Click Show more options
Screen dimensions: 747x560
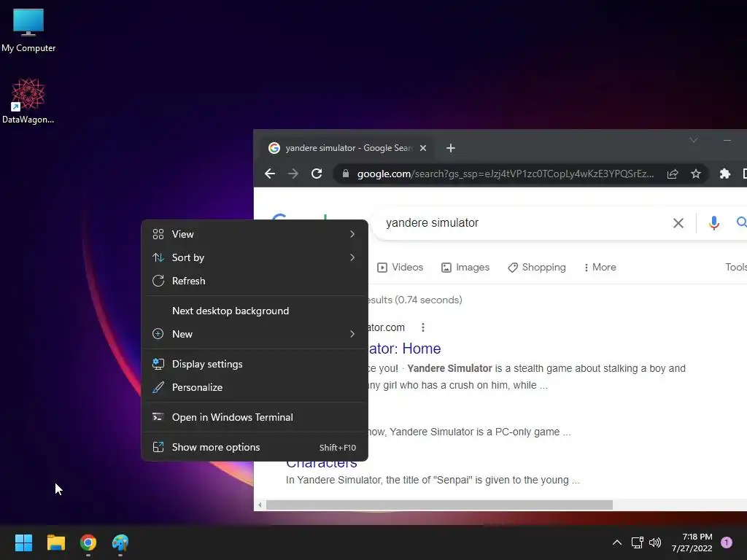(x=255, y=447)
